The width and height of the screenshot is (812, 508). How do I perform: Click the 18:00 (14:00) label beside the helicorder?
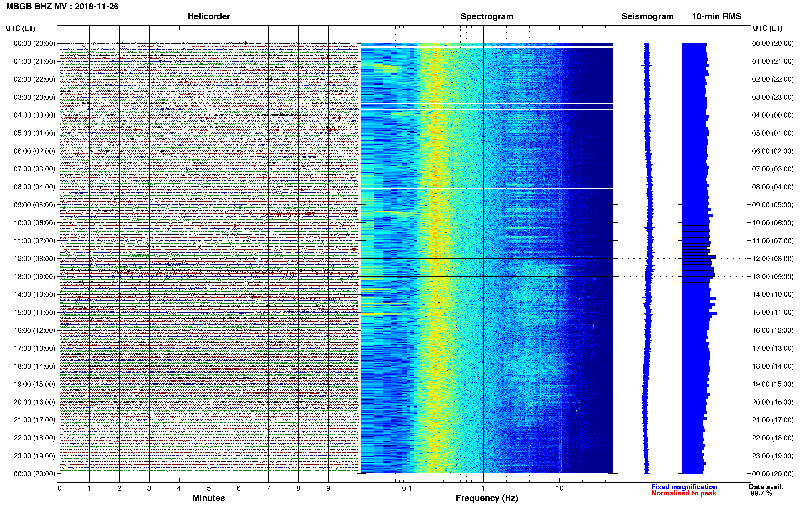[x=34, y=366]
